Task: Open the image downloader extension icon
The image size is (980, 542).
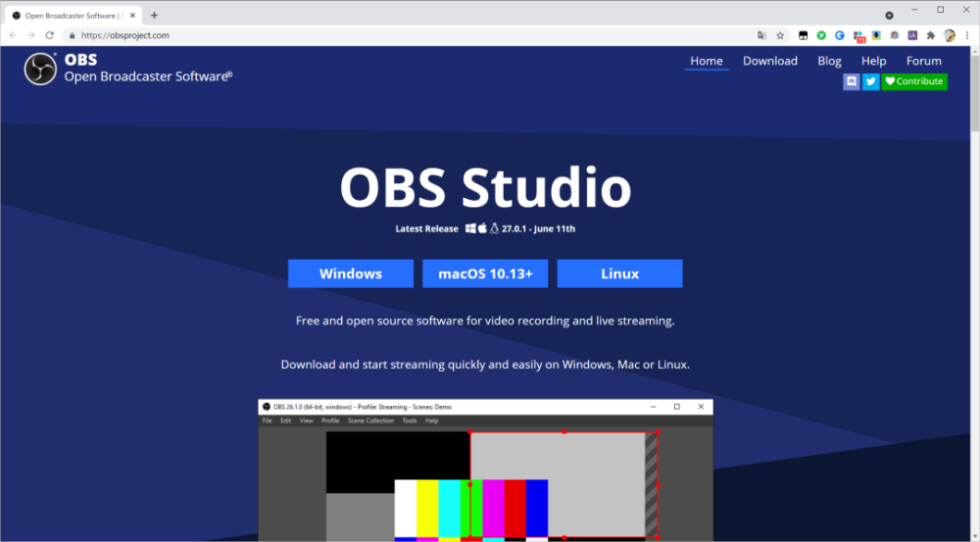Action: pyautogui.click(x=876, y=35)
